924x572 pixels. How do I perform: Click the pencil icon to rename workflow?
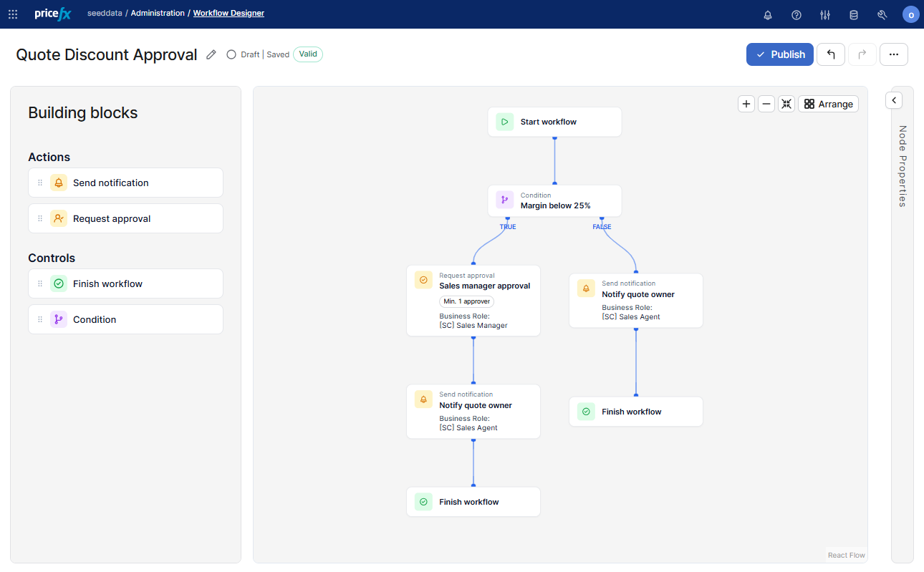(211, 54)
